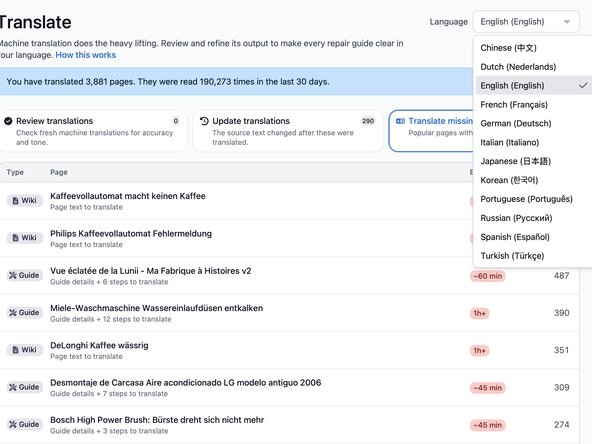The width and height of the screenshot is (592, 444).
Task: Click the ~60 min estimate badge
Action: coord(487,276)
